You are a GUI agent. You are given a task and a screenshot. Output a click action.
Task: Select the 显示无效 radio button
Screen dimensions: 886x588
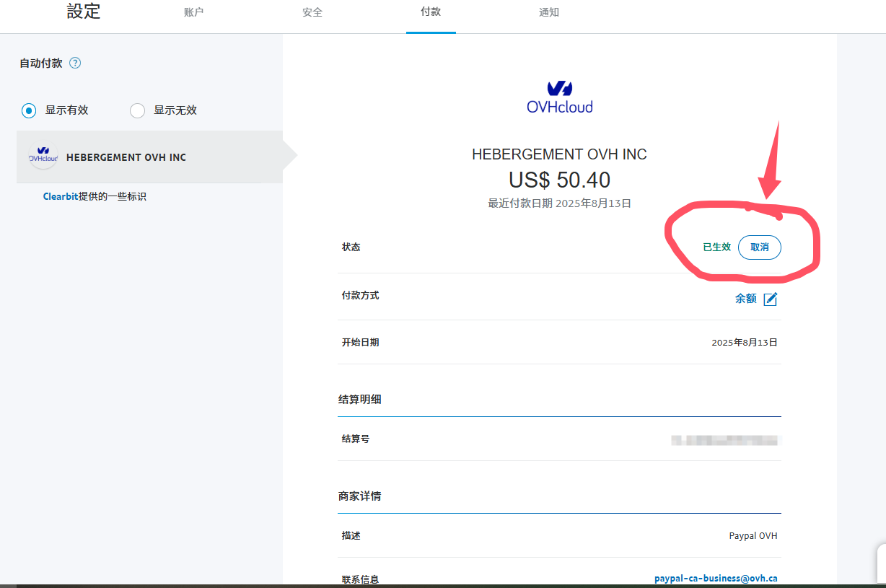click(x=137, y=110)
